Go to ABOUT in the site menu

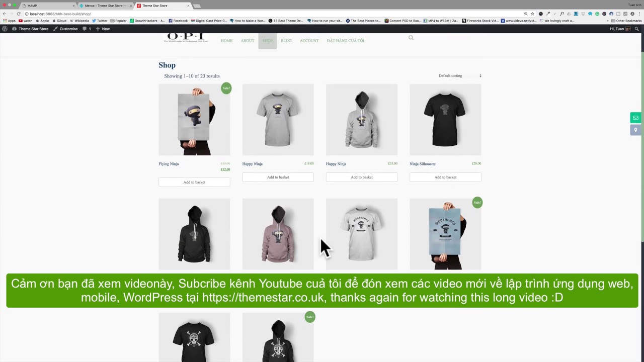[x=247, y=41]
